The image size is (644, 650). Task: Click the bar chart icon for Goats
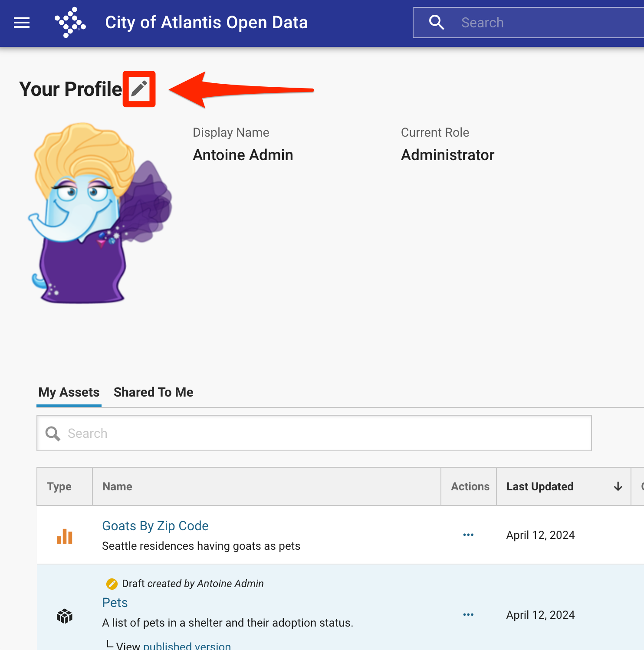click(65, 536)
